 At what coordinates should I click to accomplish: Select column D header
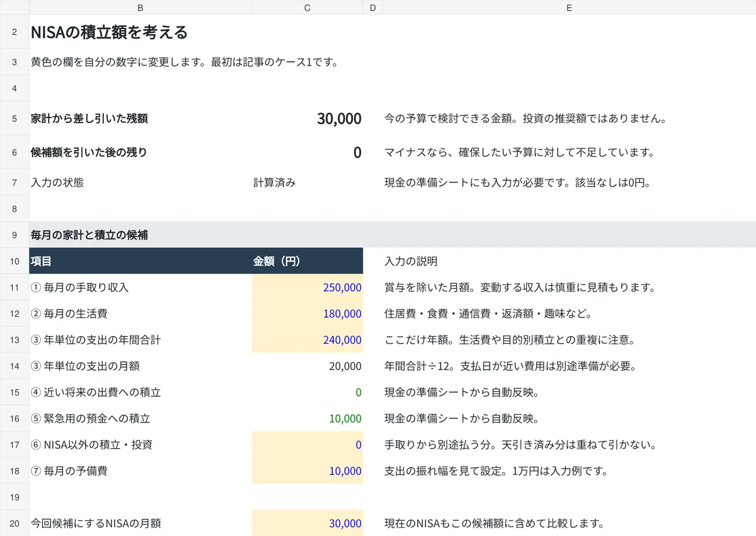[x=372, y=8]
